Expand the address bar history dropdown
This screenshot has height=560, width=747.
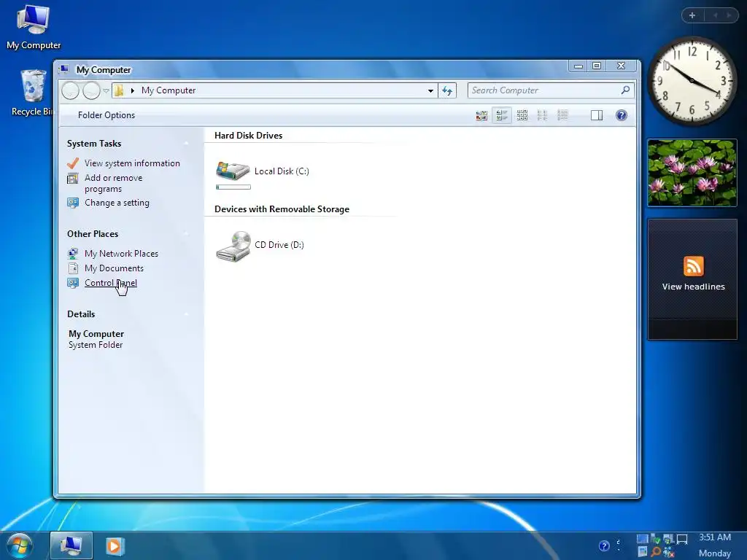coord(430,90)
